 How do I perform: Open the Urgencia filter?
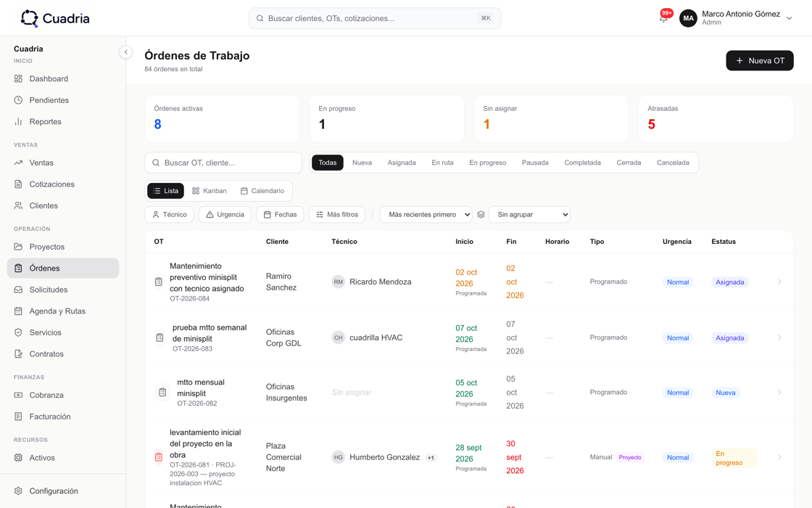[x=225, y=215]
